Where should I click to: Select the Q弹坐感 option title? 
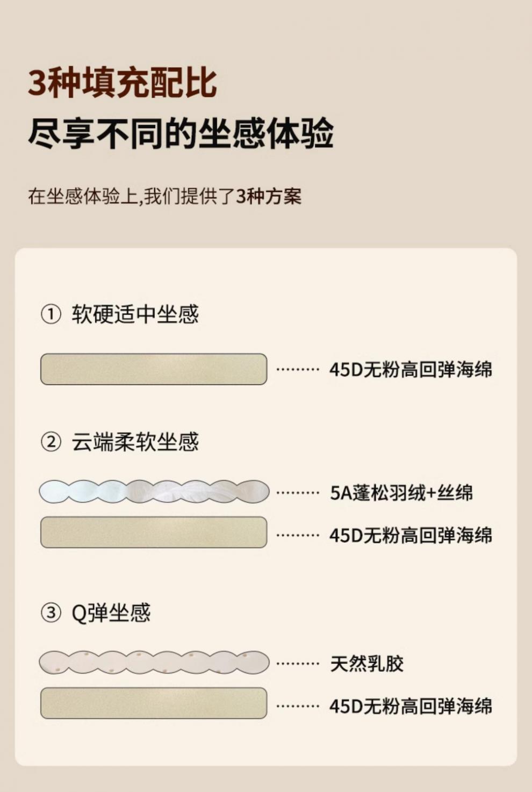111,613
